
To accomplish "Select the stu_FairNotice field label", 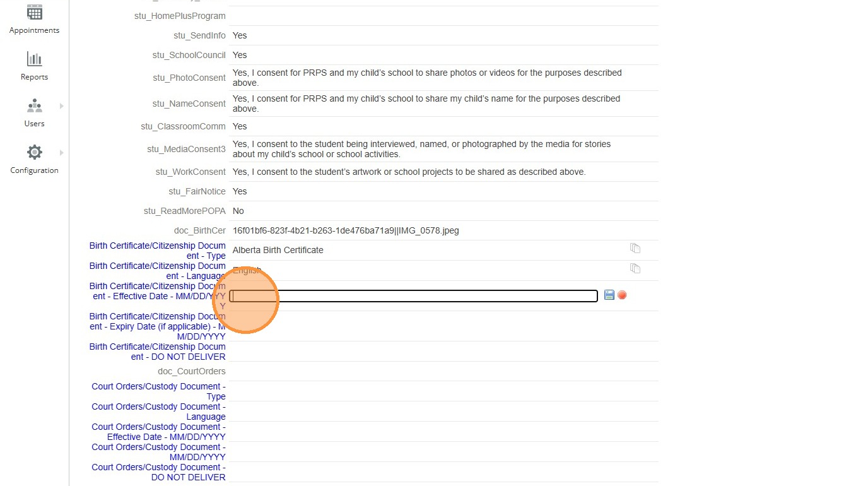I will click(197, 191).
